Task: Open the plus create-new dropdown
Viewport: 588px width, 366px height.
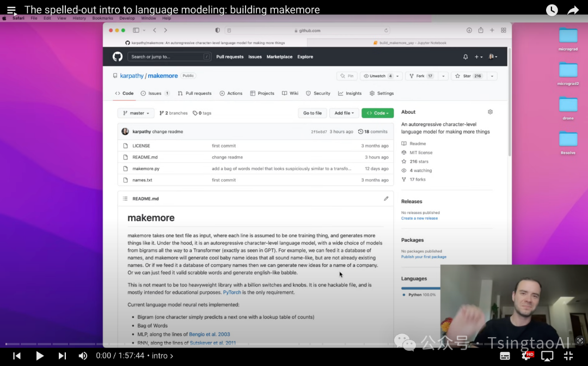Action: pyautogui.click(x=479, y=57)
